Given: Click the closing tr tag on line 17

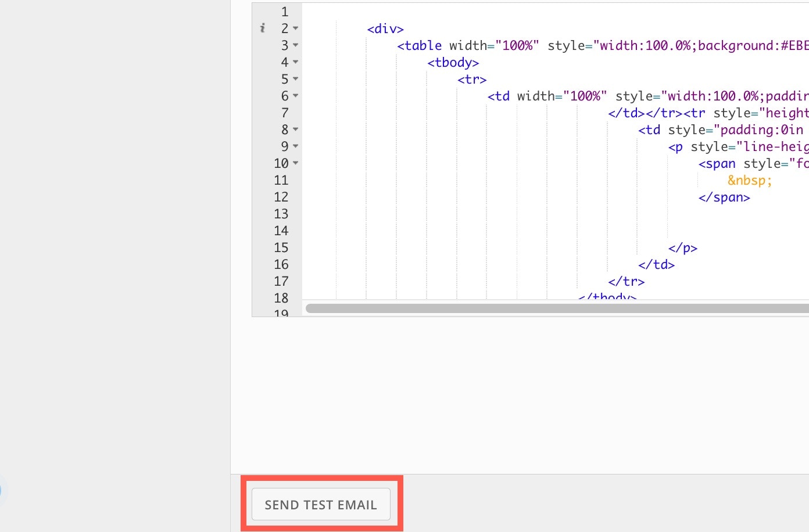Looking at the screenshot, I should 627,281.
